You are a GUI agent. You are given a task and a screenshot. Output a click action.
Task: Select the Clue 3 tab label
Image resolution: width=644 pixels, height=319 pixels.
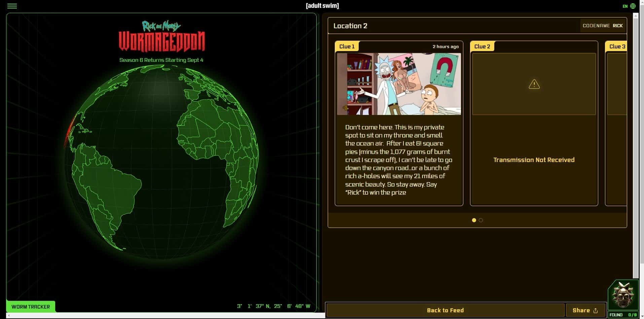coord(616,46)
